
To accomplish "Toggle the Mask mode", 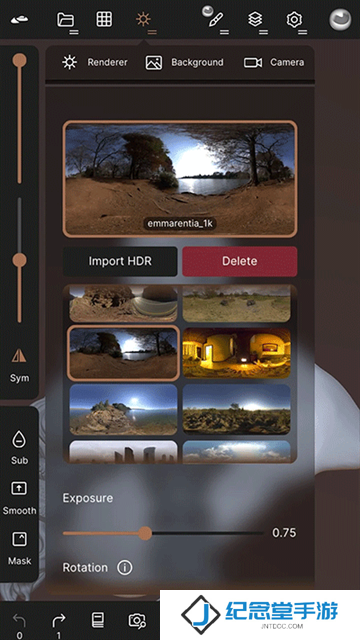I will pyautogui.click(x=19, y=548).
